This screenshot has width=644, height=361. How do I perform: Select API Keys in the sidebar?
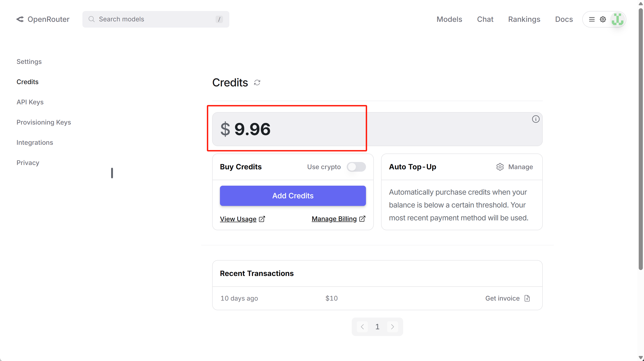pyautogui.click(x=30, y=102)
